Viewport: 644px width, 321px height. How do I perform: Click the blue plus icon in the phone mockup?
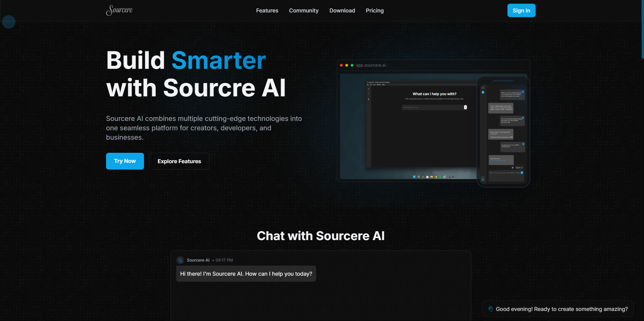[x=483, y=92]
